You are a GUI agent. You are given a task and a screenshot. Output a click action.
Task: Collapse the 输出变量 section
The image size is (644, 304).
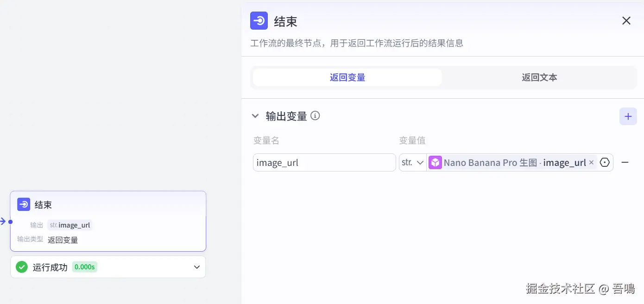(x=255, y=116)
